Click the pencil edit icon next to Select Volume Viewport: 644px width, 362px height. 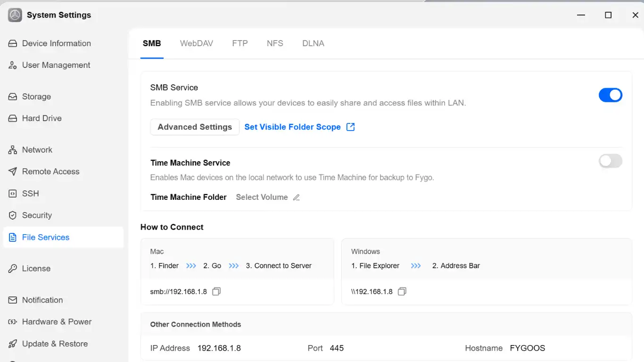tap(297, 197)
